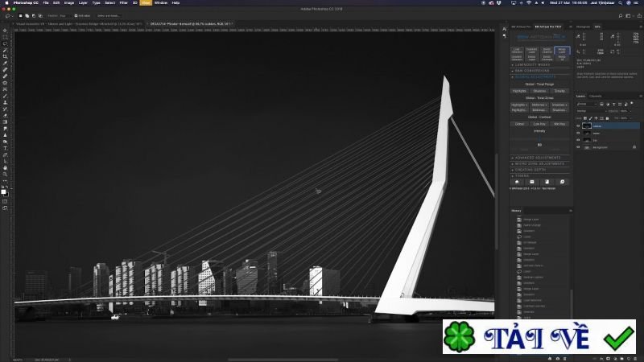Toggle Quick Mask mode icon
The width and height of the screenshot is (644, 362).
point(5,202)
